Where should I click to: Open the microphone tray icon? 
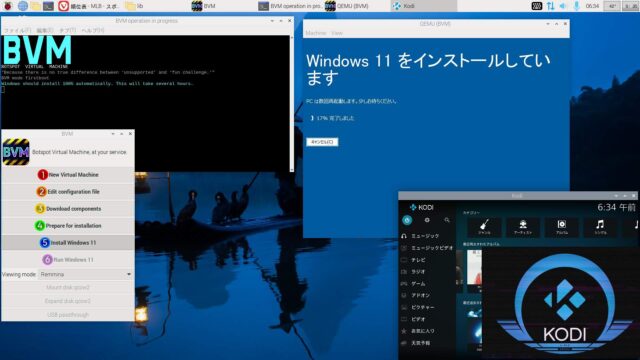tap(576, 6)
